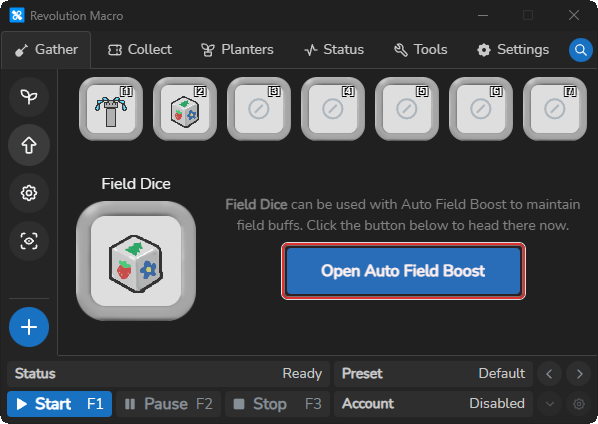Open the Settings tab
The height and width of the screenshot is (424, 598).
click(x=513, y=50)
